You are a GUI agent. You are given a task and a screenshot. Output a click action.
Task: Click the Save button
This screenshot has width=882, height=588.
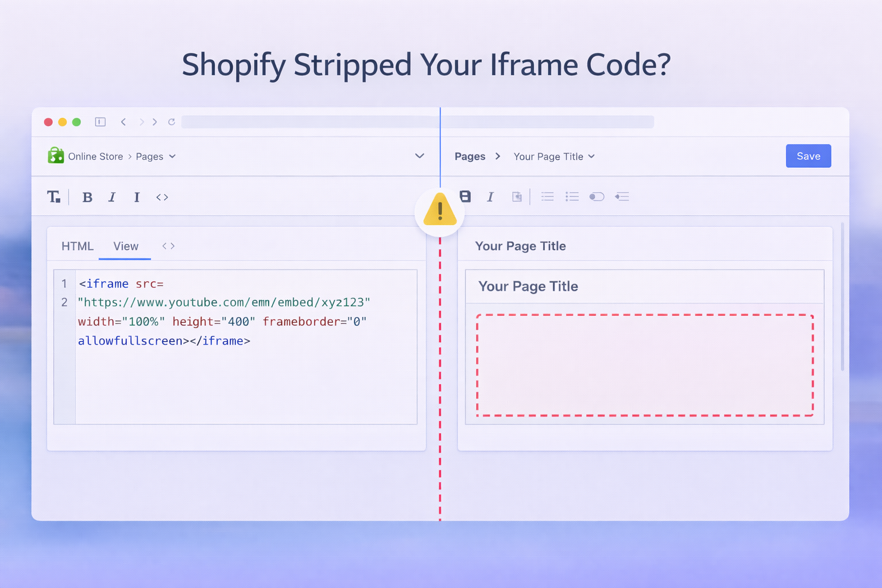click(808, 156)
